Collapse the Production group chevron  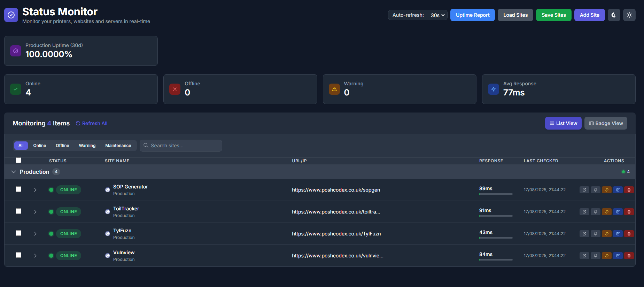[14, 172]
